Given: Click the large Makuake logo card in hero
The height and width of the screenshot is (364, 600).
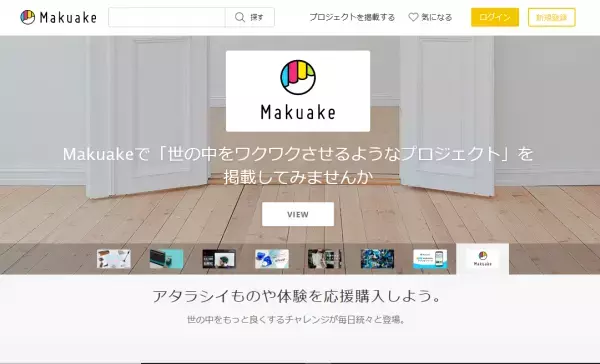Looking at the screenshot, I should pos(298,91).
